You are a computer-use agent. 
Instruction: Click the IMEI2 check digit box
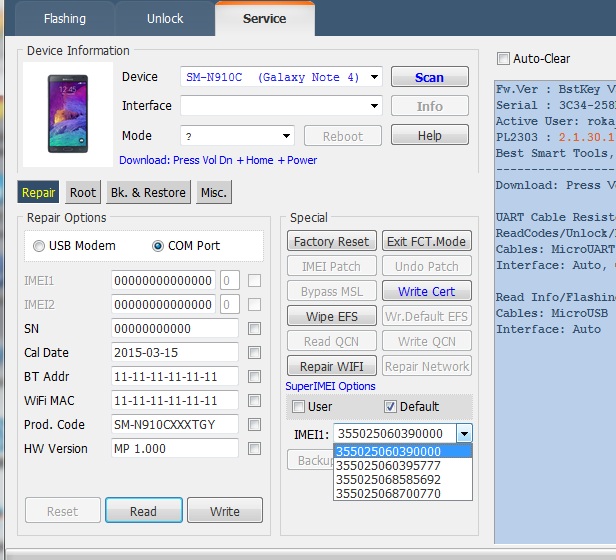pos(230,305)
